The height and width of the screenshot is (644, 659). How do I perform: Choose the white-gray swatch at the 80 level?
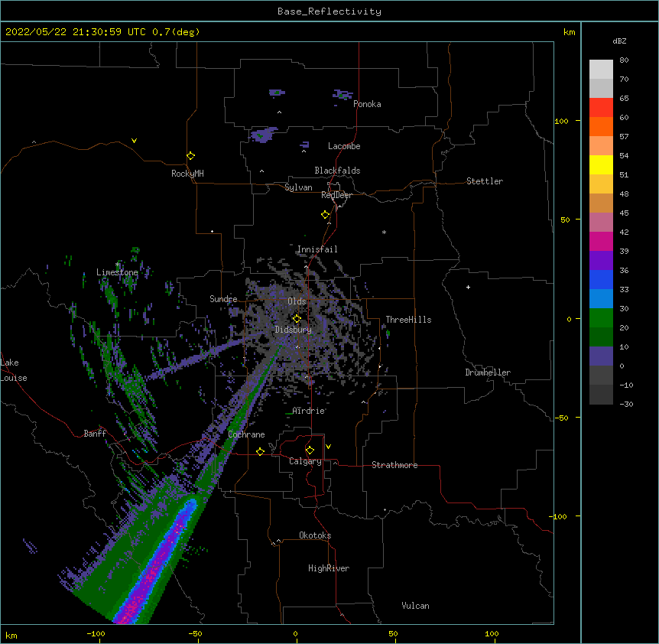tap(601, 69)
